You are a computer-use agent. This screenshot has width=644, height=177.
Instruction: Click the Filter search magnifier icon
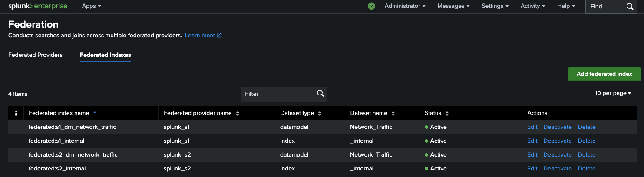click(320, 93)
